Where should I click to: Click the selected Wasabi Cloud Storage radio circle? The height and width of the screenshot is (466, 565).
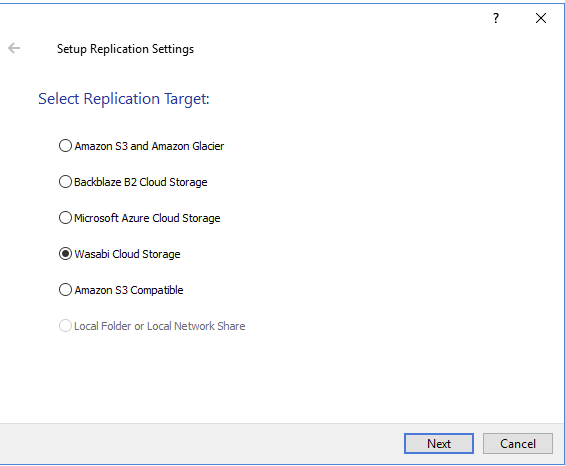pos(65,254)
